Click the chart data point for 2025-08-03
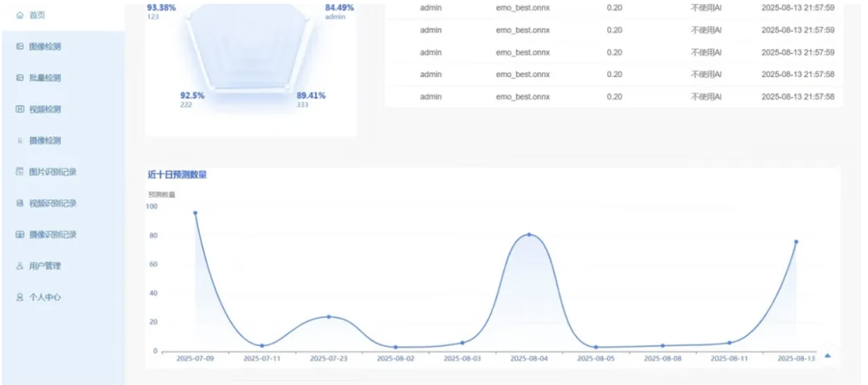The width and height of the screenshot is (868, 385). coord(462,342)
